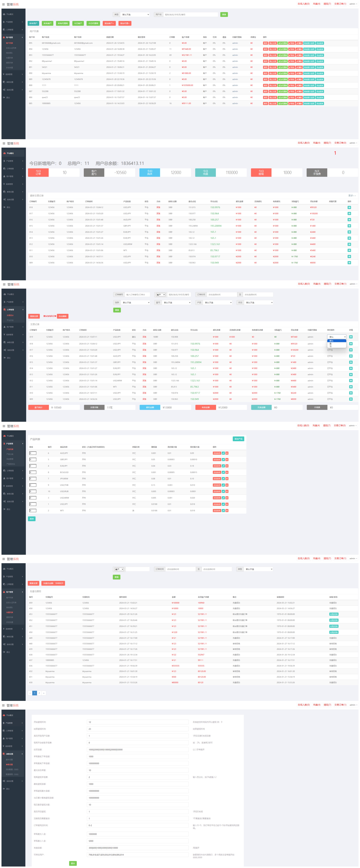This screenshot has width=360, height=868.
Task: Click the 自动刷新 button on orders page
Action: [x=63, y=316]
